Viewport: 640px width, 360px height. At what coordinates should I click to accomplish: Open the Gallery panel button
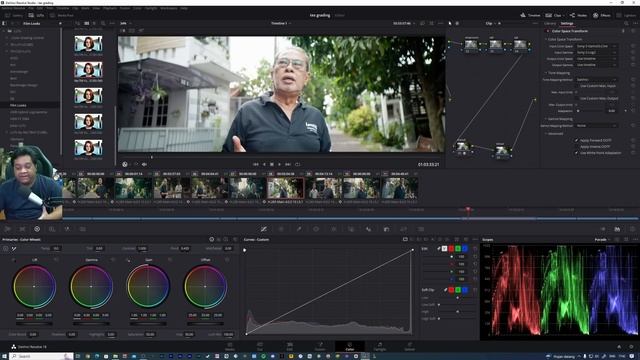(13, 16)
